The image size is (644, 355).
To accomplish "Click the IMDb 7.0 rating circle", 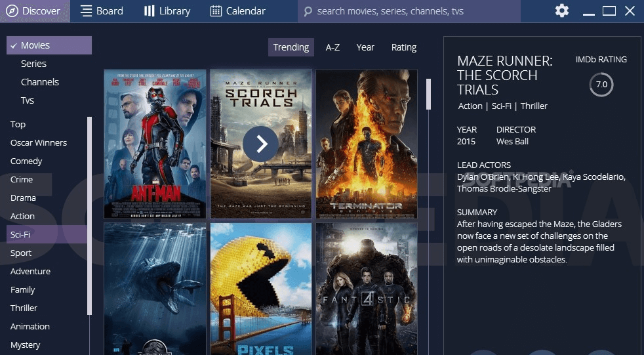I will click(601, 85).
